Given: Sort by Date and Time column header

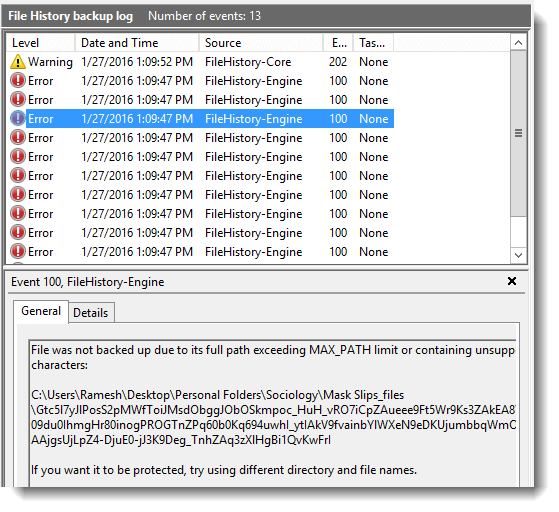Looking at the screenshot, I should (137, 43).
